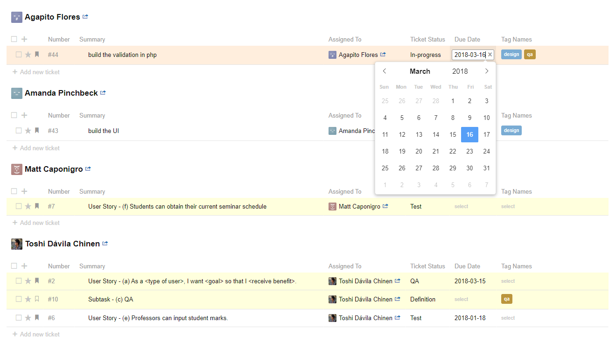Viewport: 616px width, 364px height.
Task: Star ticket #2
Action: click(28, 281)
